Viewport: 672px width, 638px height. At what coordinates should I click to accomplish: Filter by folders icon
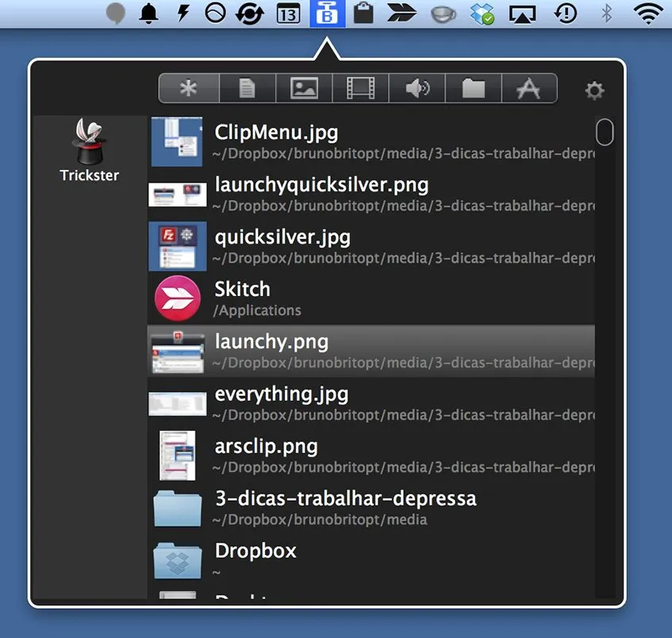pyautogui.click(x=474, y=88)
